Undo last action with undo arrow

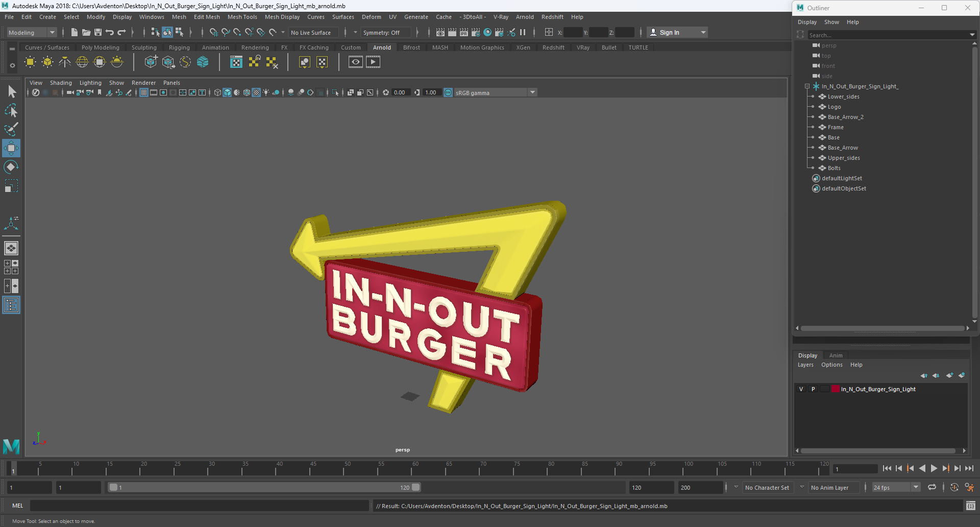point(110,32)
